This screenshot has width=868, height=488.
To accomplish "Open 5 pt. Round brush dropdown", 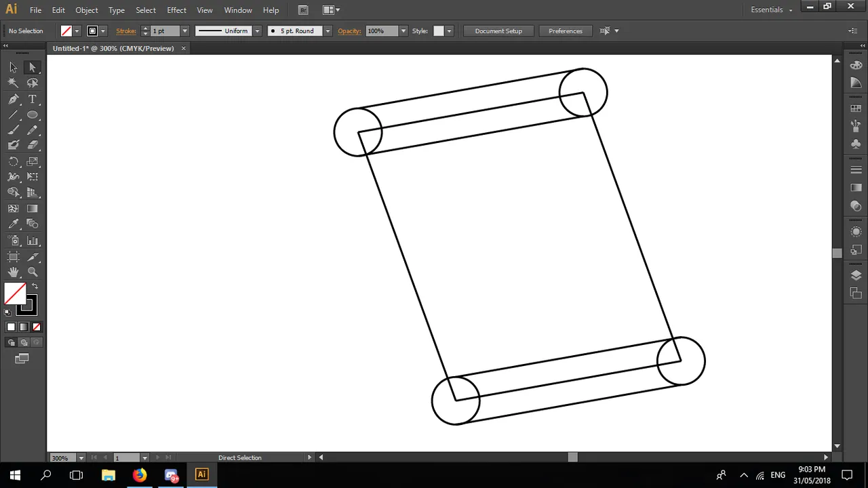I will 328,31.
